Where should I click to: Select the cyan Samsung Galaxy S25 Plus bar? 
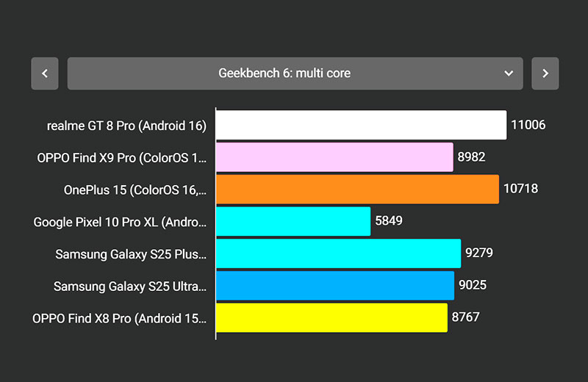point(338,253)
